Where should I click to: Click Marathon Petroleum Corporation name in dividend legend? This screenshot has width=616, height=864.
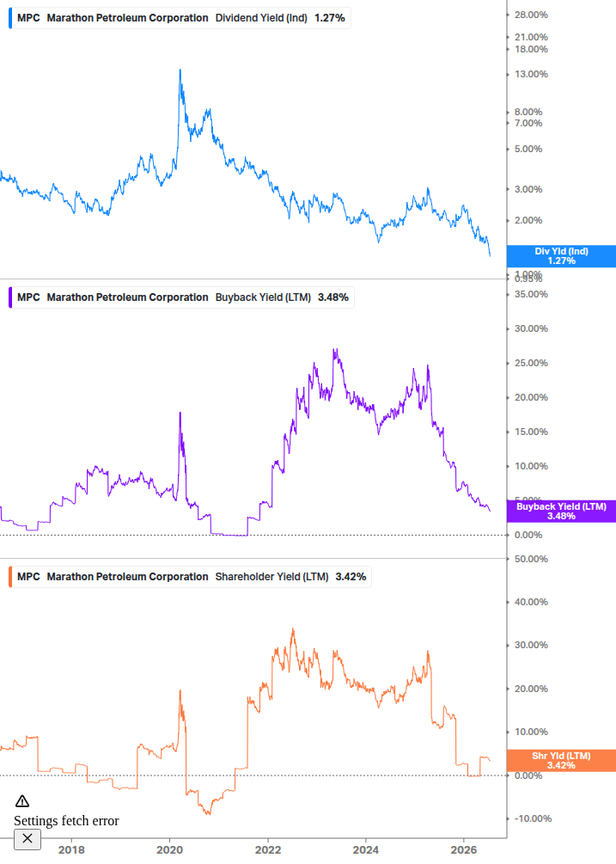[x=127, y=18]
